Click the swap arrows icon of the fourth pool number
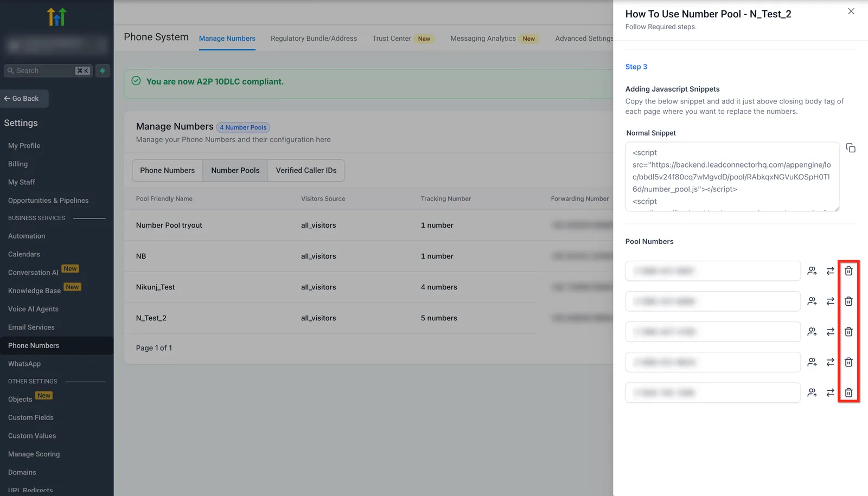 coord(831,362)
